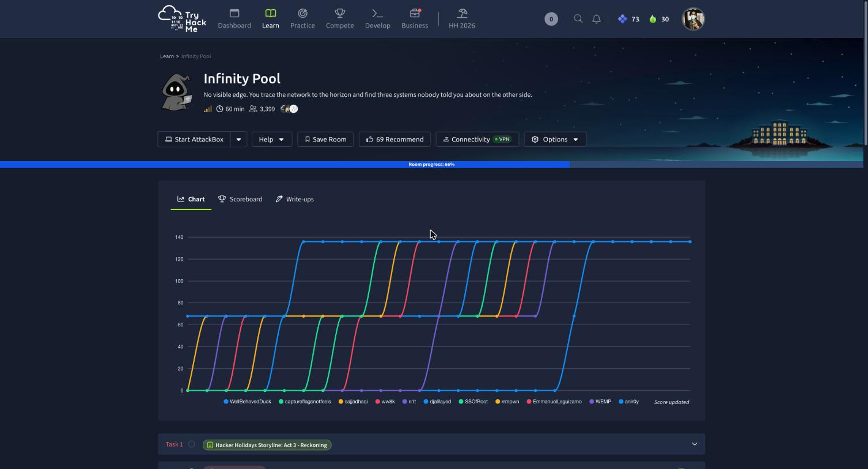Toggle WellBehavedDuck legend series

click(x=247, y=402)
